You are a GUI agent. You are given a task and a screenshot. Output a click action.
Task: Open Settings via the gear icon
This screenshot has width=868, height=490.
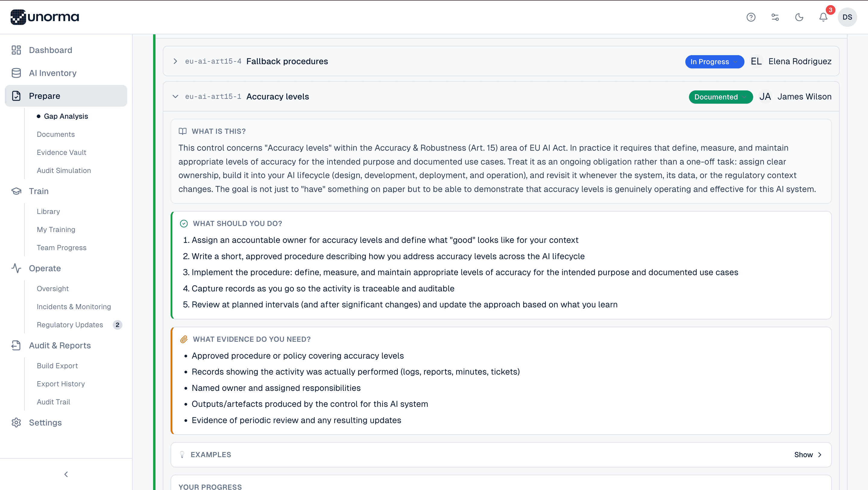point(16,422)
